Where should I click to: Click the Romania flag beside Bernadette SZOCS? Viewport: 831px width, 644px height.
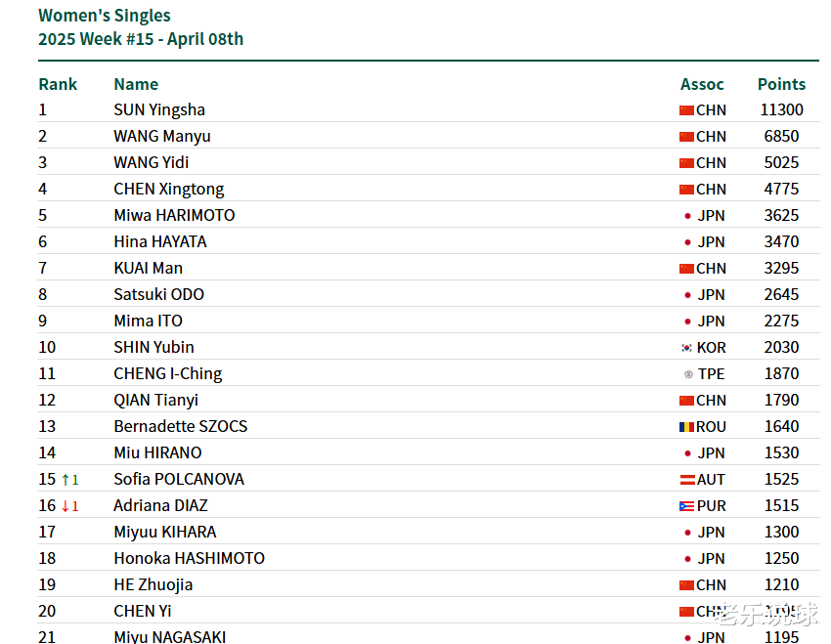(x=686, y=427)
